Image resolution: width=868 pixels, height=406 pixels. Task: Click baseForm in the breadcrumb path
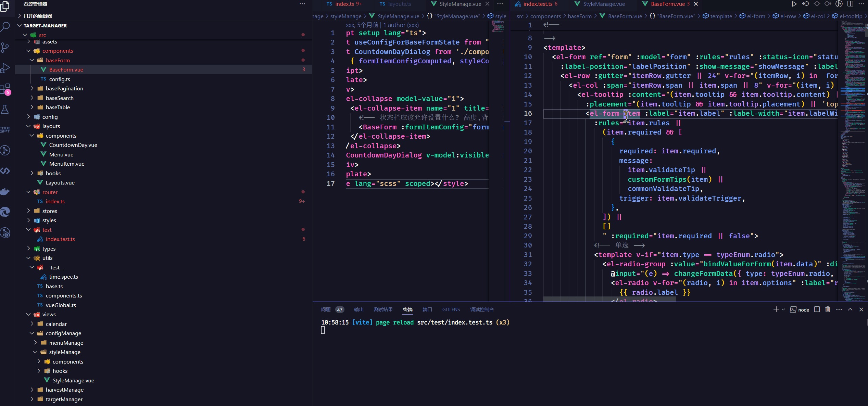580,16
